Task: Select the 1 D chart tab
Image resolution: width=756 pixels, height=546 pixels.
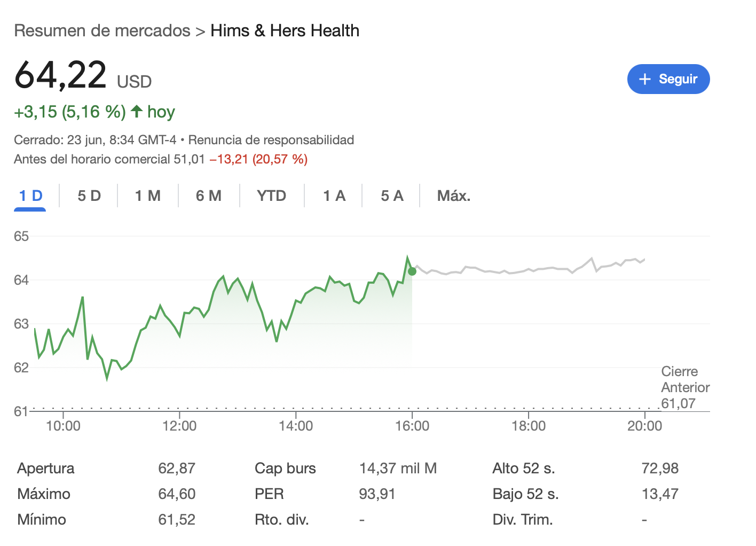Action: 30,196
